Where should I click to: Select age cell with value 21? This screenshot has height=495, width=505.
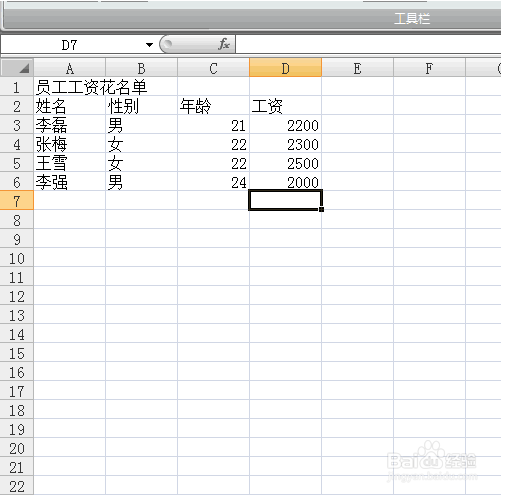[x=214, y=125]
